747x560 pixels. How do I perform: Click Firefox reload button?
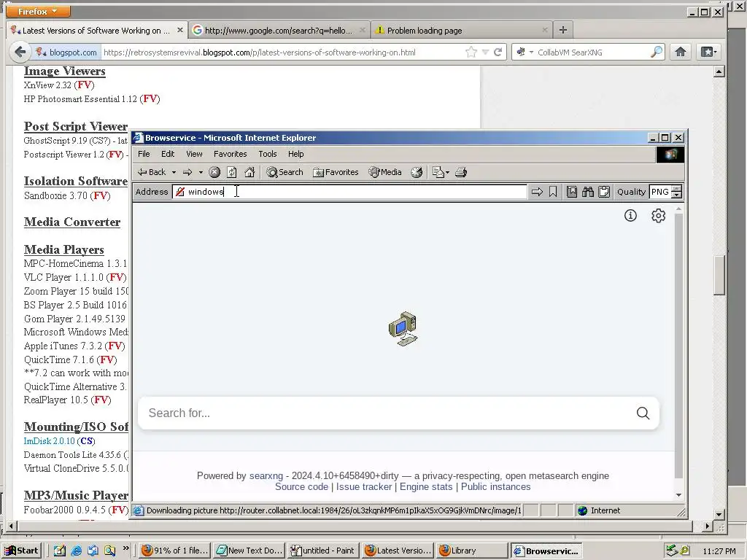pos(498,52)
